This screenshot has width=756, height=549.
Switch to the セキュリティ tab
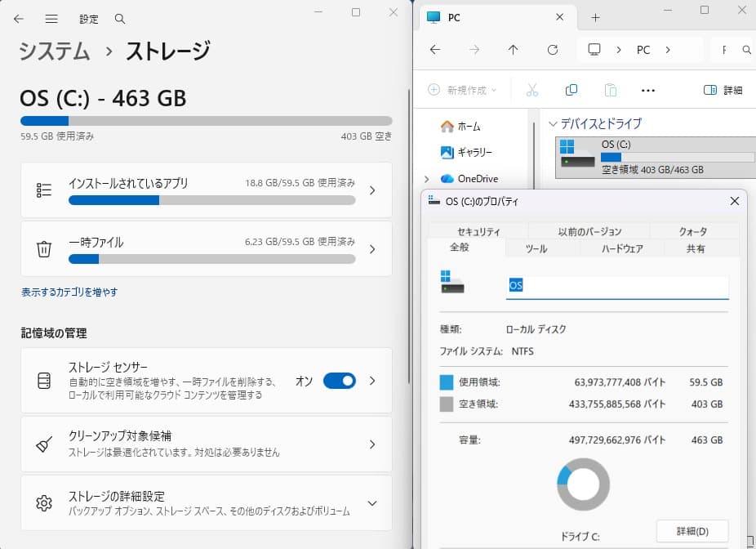point(478,231)
